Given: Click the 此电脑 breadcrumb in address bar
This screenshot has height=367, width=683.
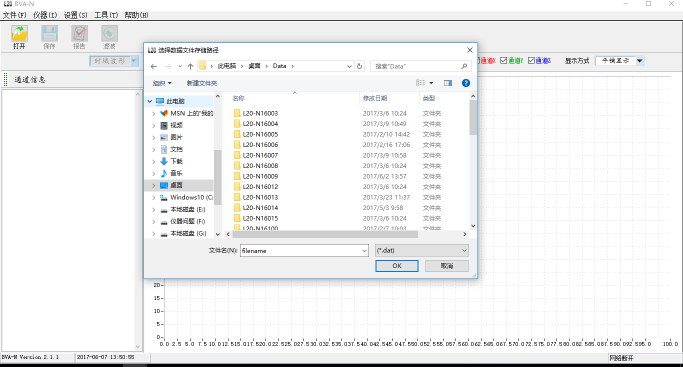Looking at the screenshot, I should click(227, 66).
